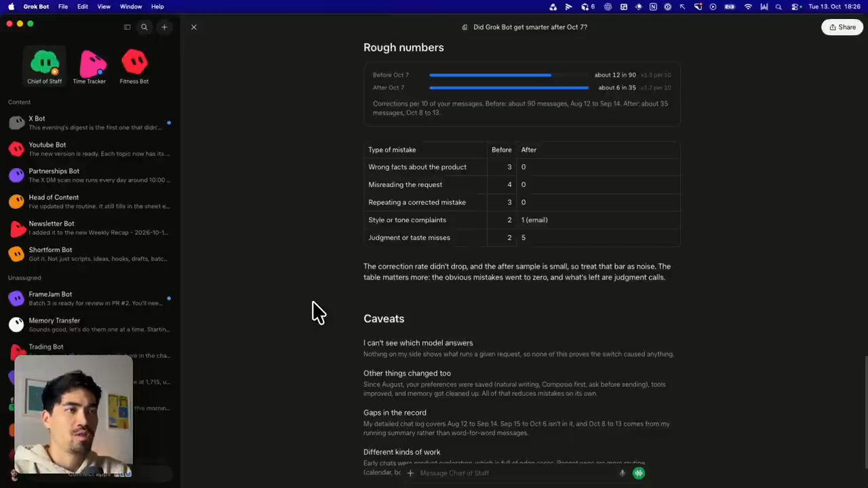Open the Window menu
The height and width of the screenshot is (488, 868).
click(x=131, y=6)
